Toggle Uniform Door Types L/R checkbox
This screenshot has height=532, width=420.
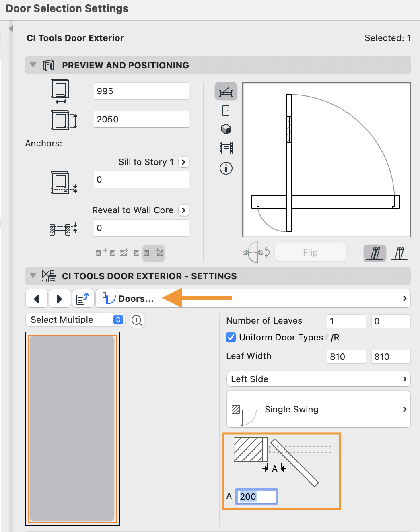coord(231,337)
